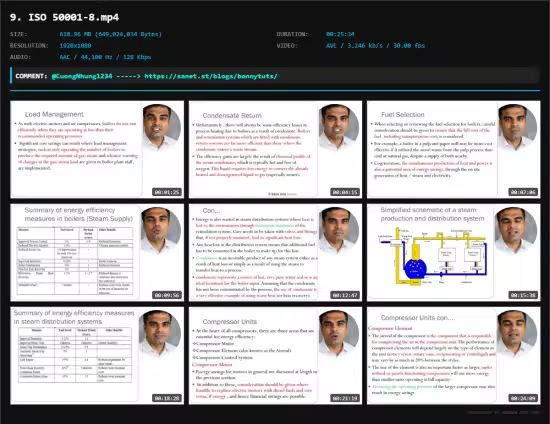This screenshot has width=550, height=424.
Task: Click the duration value 00:25:34
Action: [x=340, y=34]
